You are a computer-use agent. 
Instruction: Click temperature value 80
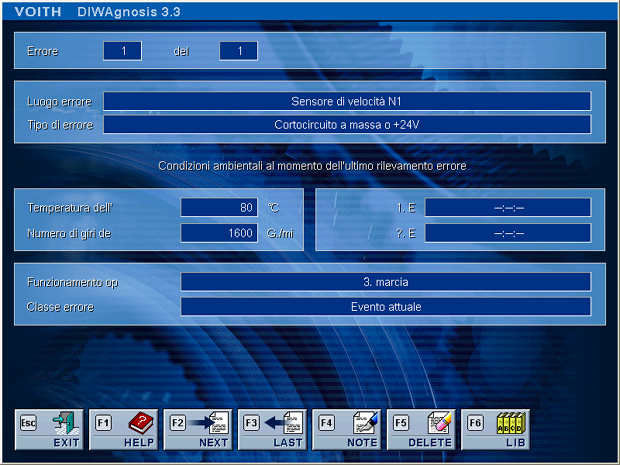coord(219,208)
